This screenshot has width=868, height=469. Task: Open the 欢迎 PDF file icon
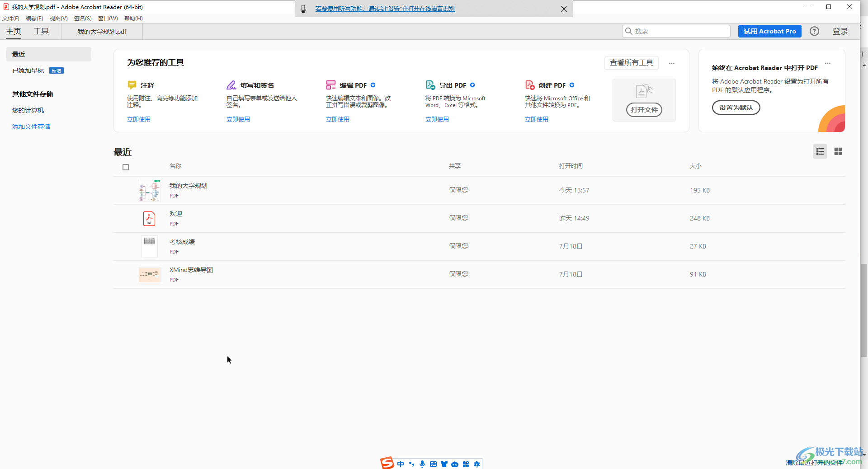point(149,219)
